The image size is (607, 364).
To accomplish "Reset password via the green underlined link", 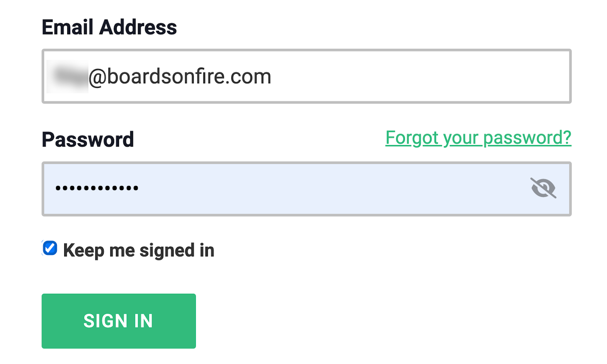I will pos(478,137).
